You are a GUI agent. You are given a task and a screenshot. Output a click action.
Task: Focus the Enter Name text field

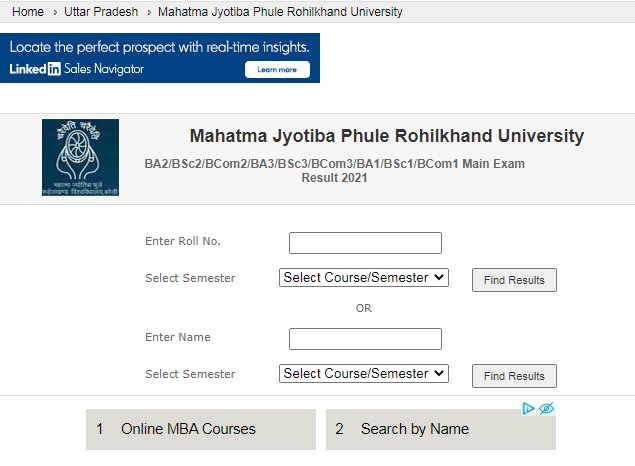pyautogui.click(x=365, y=339)
